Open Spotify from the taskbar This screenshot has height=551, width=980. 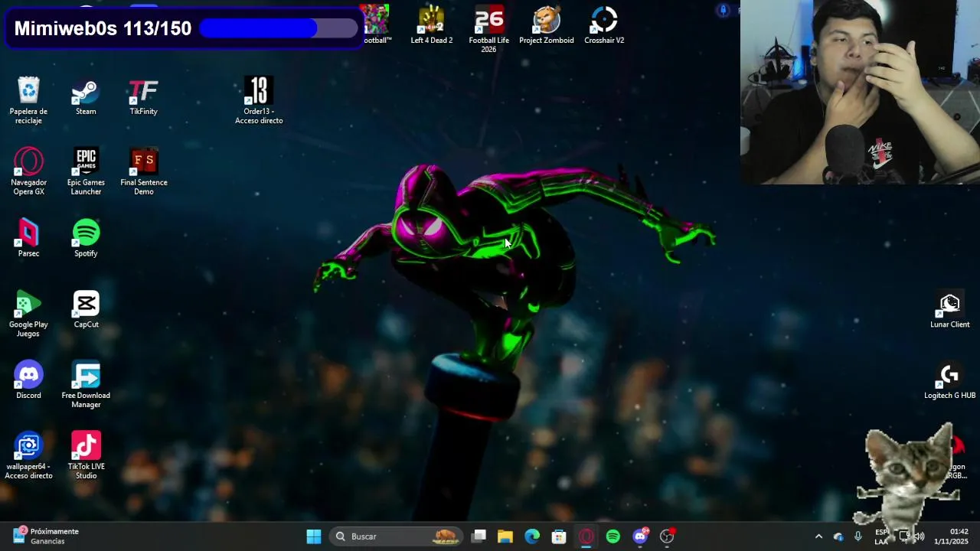coord(612,536)
